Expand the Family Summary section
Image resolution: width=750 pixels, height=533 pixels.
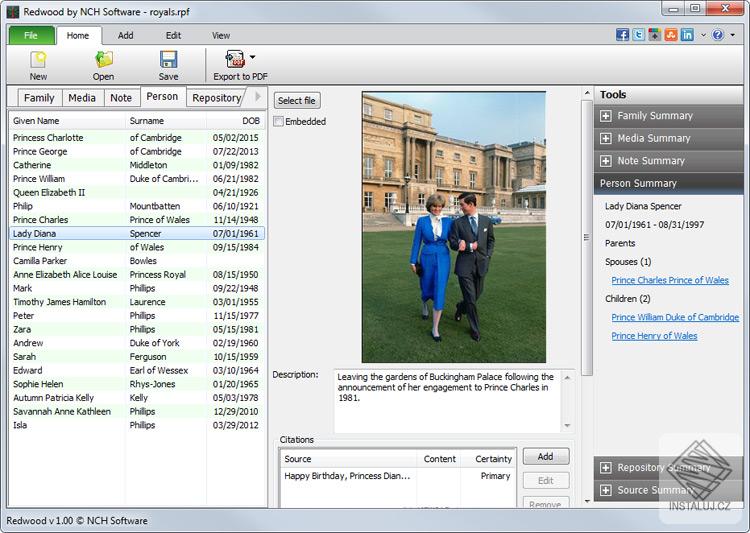click(606, 116)
